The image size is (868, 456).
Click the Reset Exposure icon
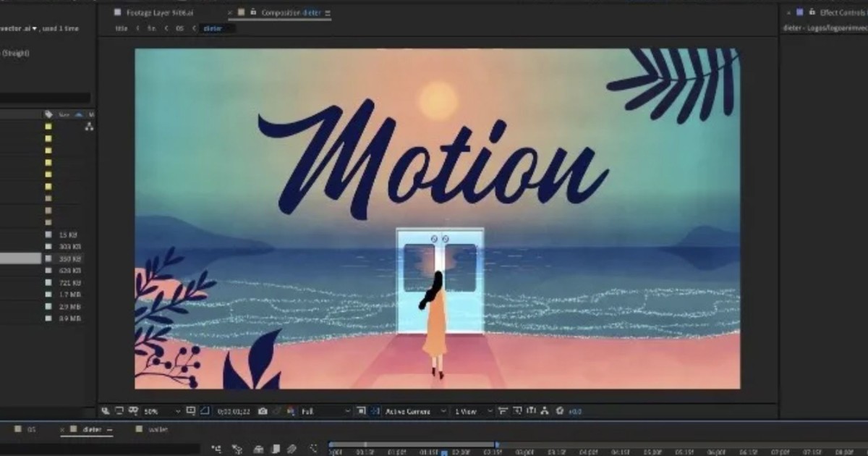coord(559,410)
